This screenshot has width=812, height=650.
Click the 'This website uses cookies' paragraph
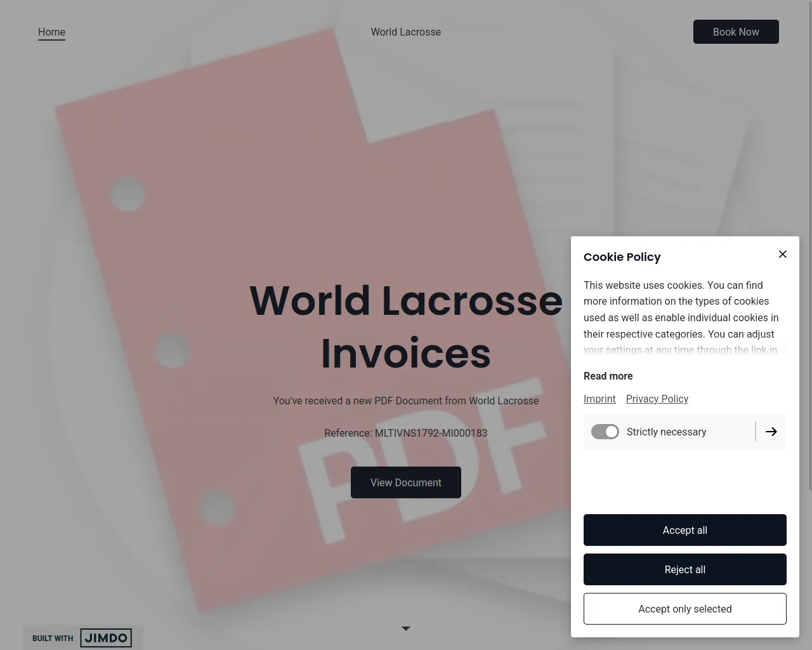(685, 317)
